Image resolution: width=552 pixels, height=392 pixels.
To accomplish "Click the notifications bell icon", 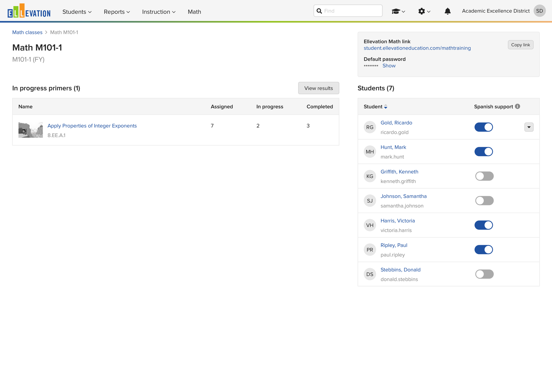I will 447,11.
